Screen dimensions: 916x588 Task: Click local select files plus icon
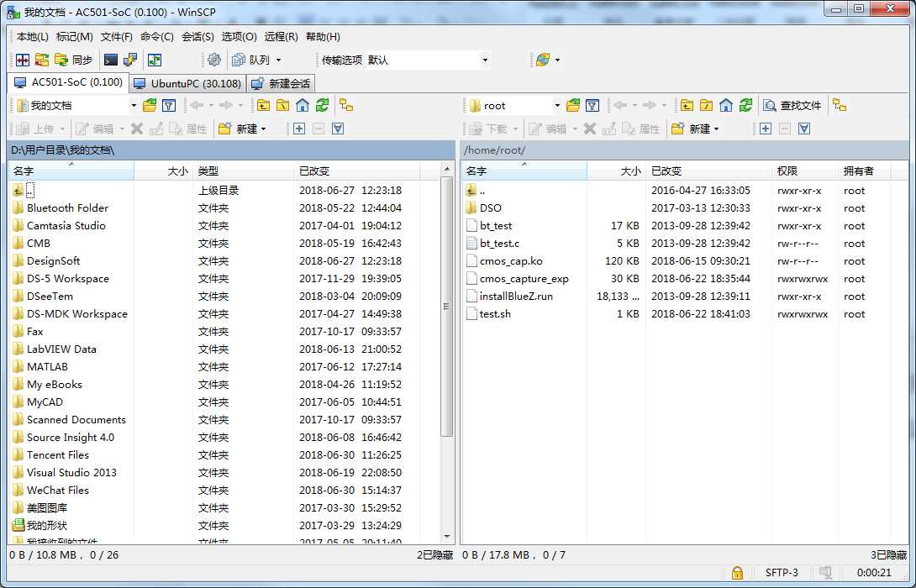[x=299, y=129]
